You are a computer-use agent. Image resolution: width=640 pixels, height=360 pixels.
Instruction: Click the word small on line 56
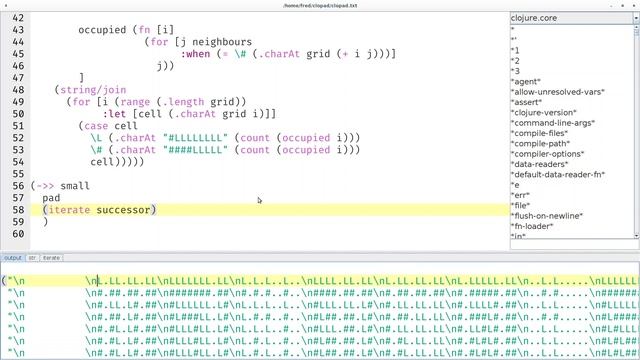click(75, 186)
